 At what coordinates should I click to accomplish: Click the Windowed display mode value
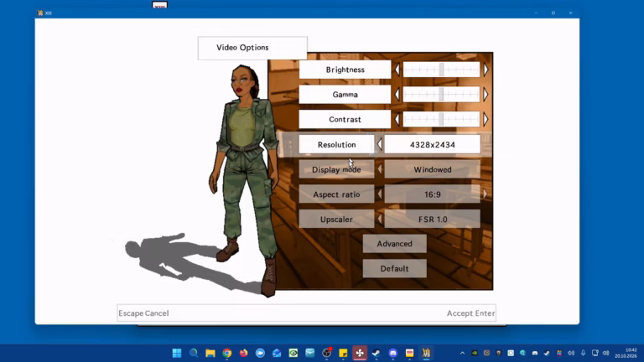[x=432, y=169]
